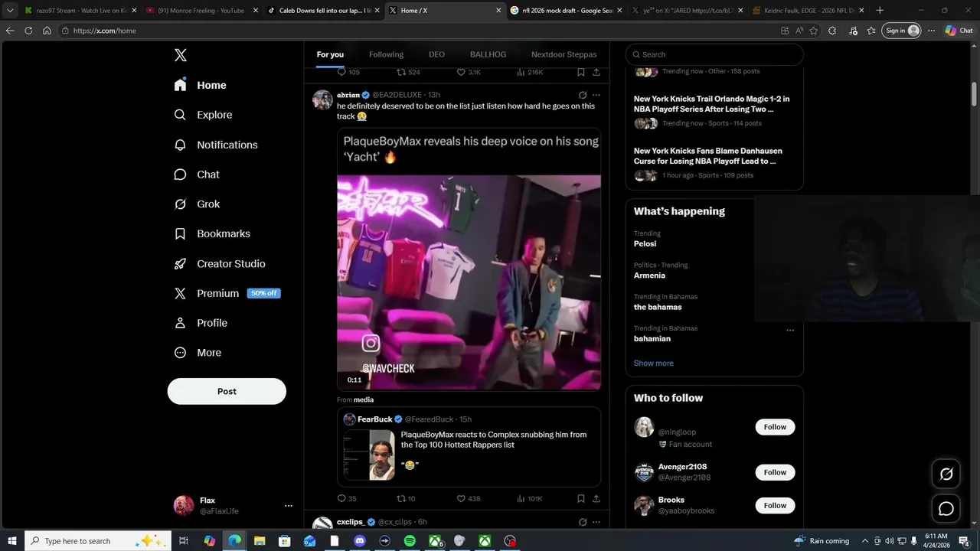Click the browser Sign in button
This screenshot has height=551, width=980.
click(x=901, y=31)
